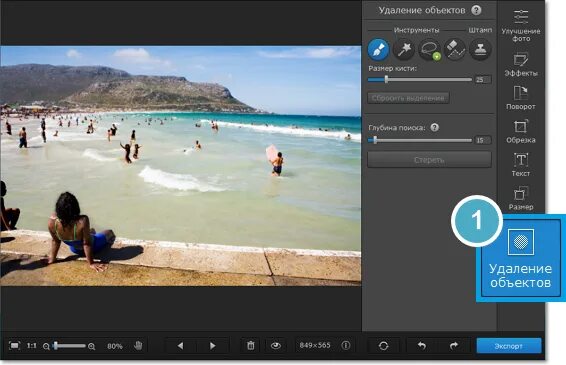Open help for Глубина поиска
The height and width of the screenshot is (365, 566).
click(435, 127)
